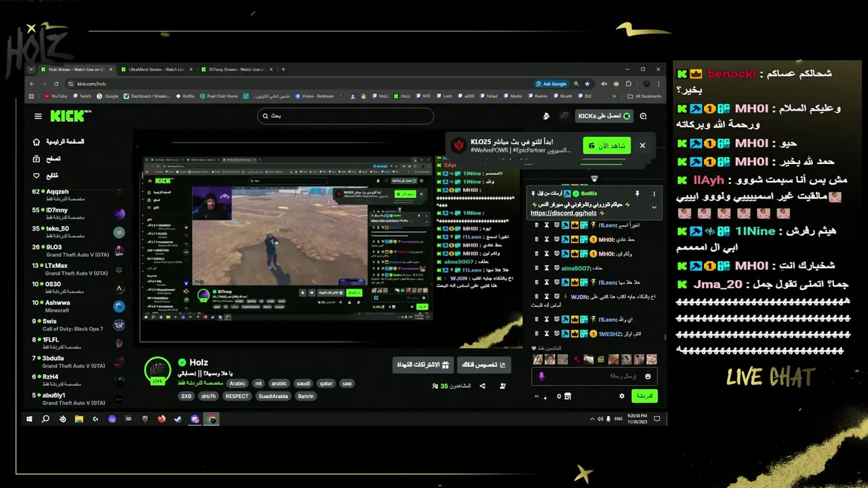
Task: Open the tab search dropdown arrow
Action: [x=31, y=69]
